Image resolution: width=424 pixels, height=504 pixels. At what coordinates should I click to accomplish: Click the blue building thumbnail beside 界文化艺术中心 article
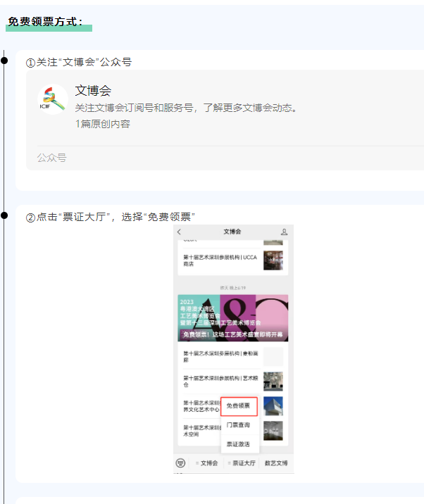pos(273,406)
